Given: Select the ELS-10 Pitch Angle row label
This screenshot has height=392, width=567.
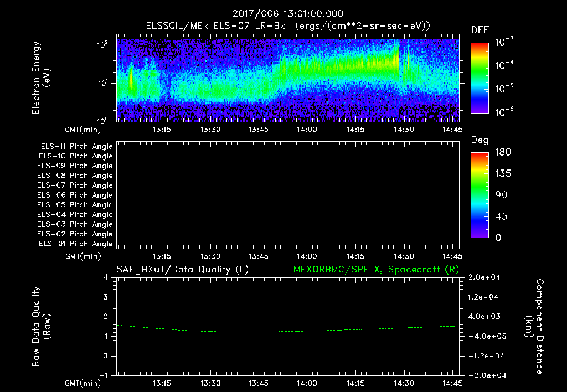Looking at the screenshot, I should point(76,156).
